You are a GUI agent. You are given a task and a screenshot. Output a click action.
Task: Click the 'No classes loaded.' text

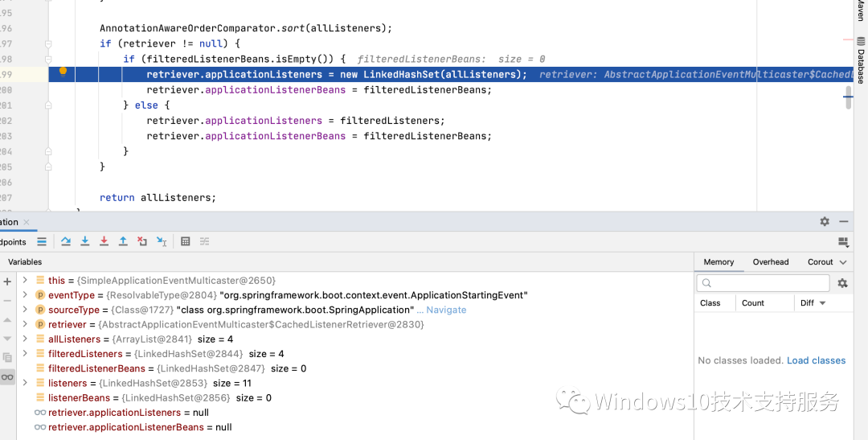tap(741, 360)
